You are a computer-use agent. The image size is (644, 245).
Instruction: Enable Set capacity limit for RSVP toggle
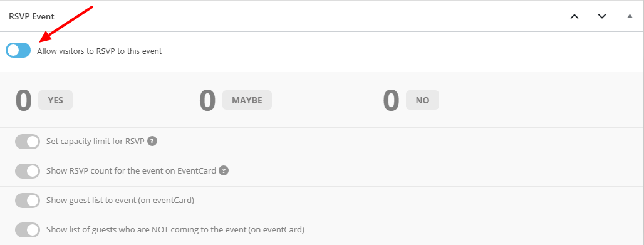pos(28,142)
